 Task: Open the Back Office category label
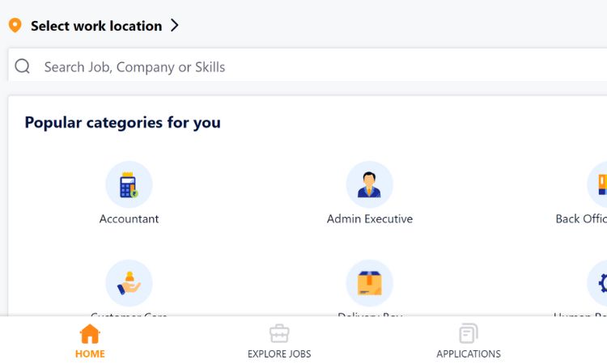581,219
